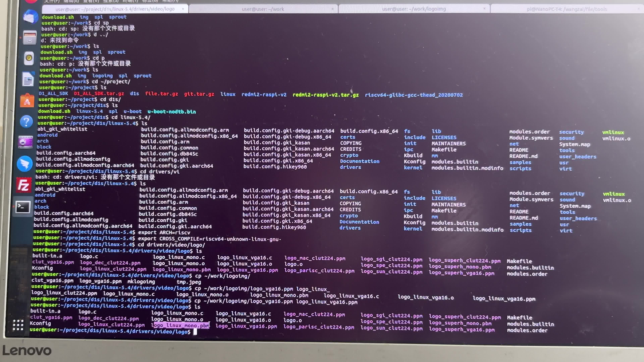
Task: Launch the Files manager dock icon
Action: (x=30, y=38)
